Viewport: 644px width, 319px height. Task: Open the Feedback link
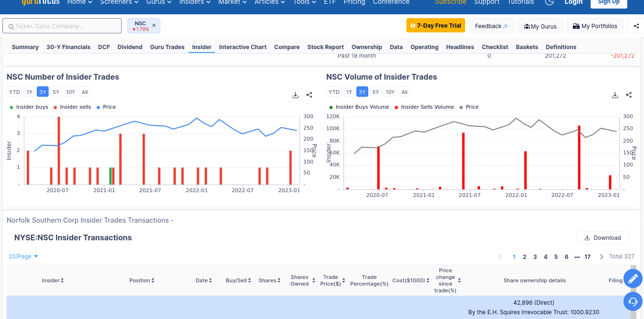coord(491,26)
